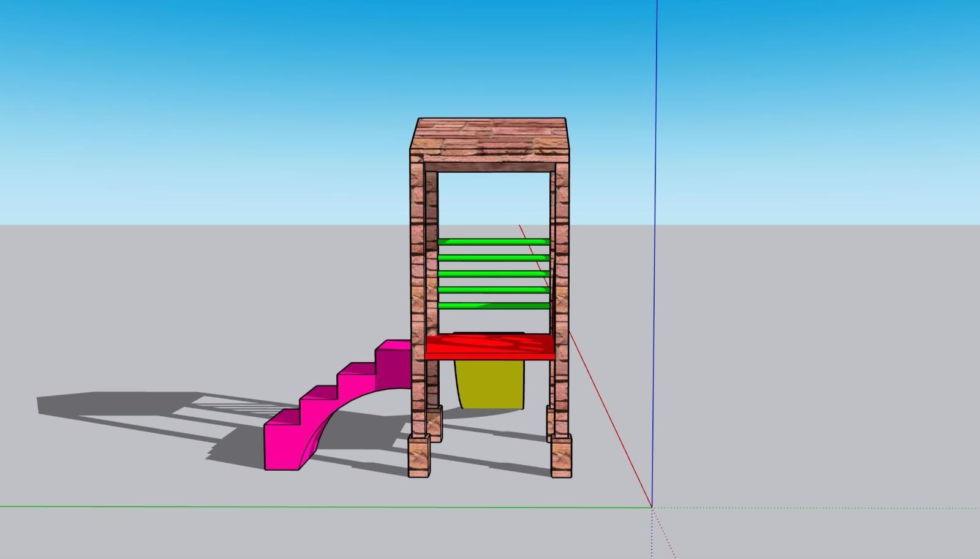
Task: Click the front right brick post footing
Action: point(561,455)
